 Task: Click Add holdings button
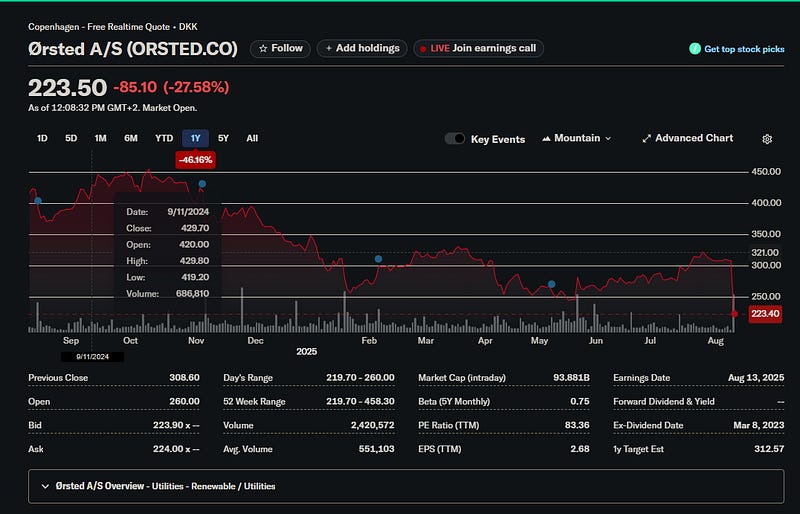click(362, 48)
